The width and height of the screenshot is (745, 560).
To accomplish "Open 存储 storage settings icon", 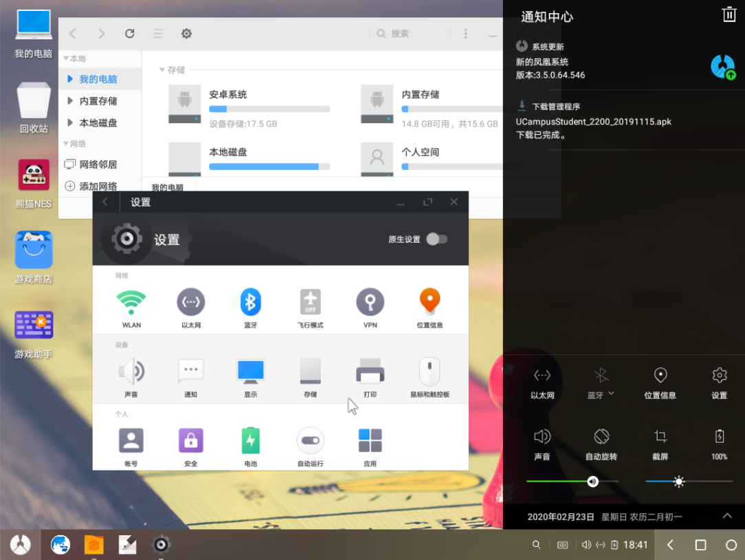I will (310, 378).
